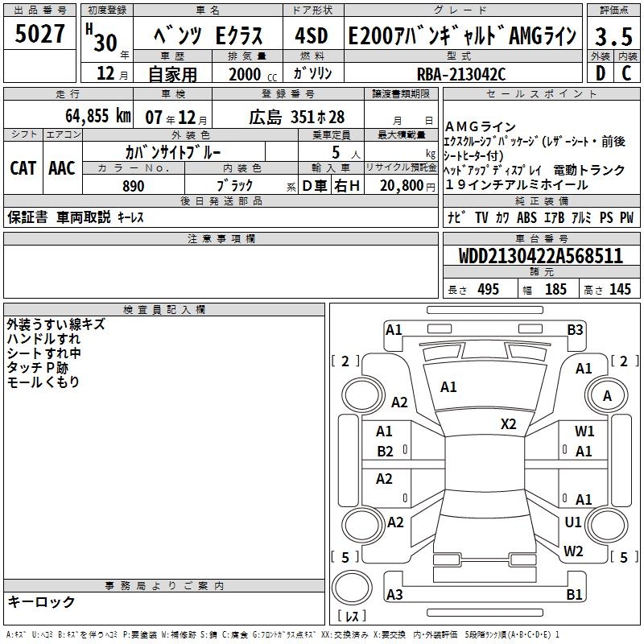Viewport: 644px width, 644px height.
Task: Select the 自家用 vehicle history value
Action: pos(172,74)
